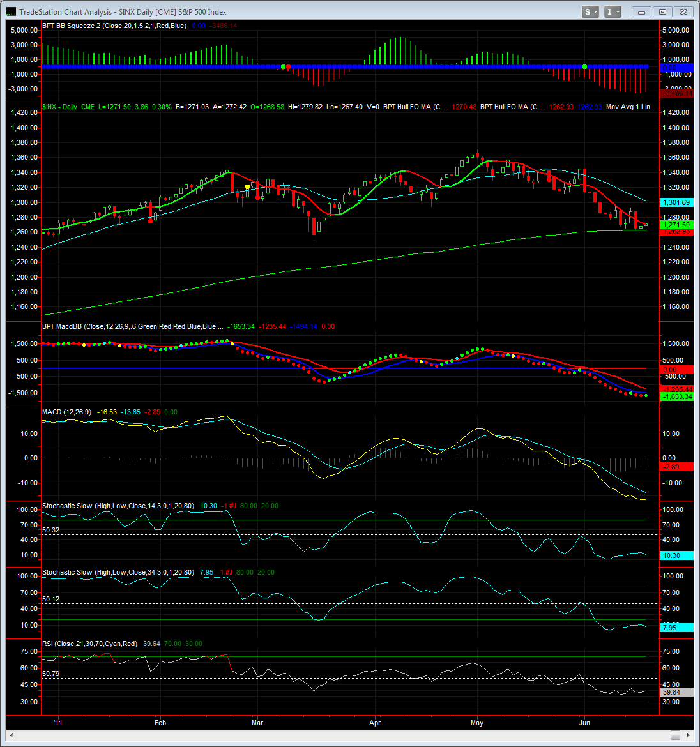Open the S symbol linking dropdown
700x747 pixels.
(590, 12)
